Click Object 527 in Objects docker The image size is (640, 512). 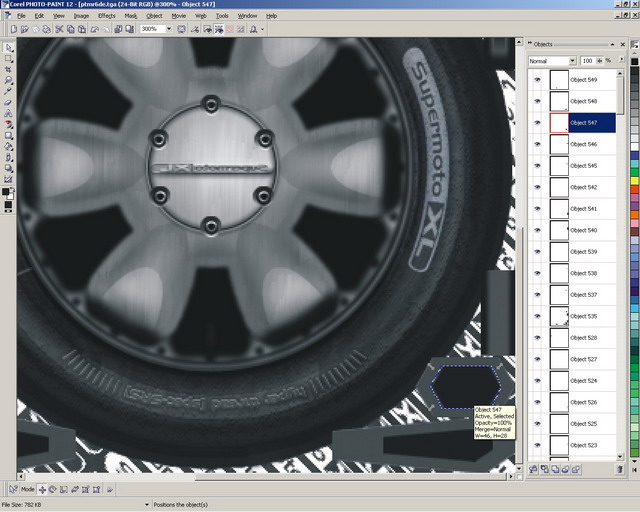click(583, 359)
